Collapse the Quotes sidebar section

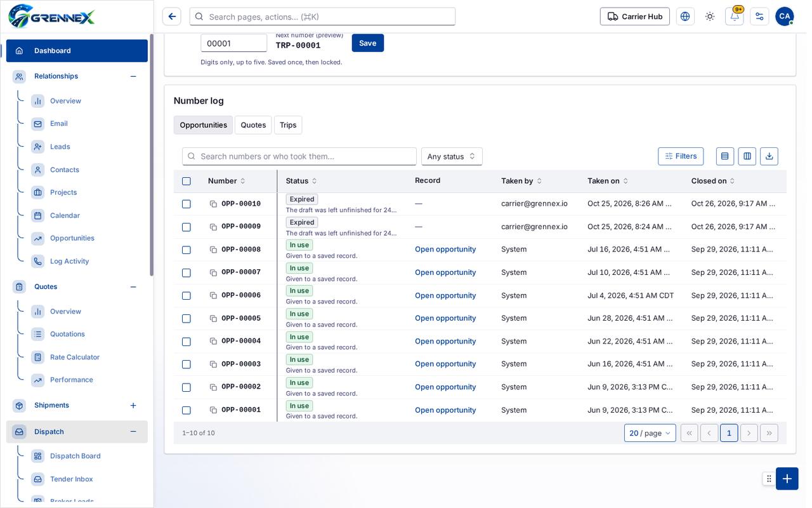[133, 287]
